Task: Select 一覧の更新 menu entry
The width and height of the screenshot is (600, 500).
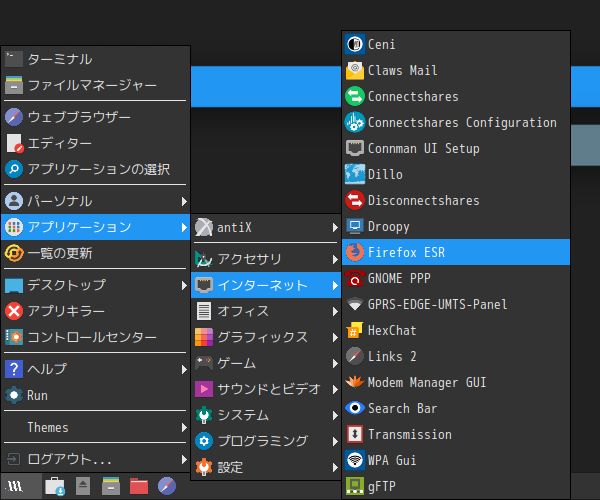Action: click(96, 253)
